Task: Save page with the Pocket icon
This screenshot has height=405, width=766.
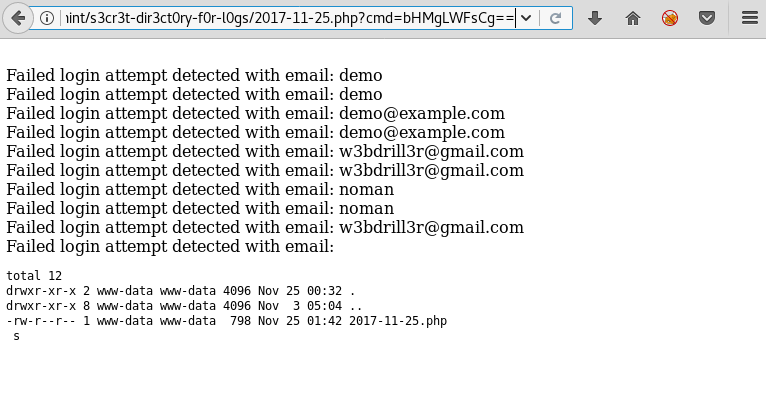Action: [707, 19]
